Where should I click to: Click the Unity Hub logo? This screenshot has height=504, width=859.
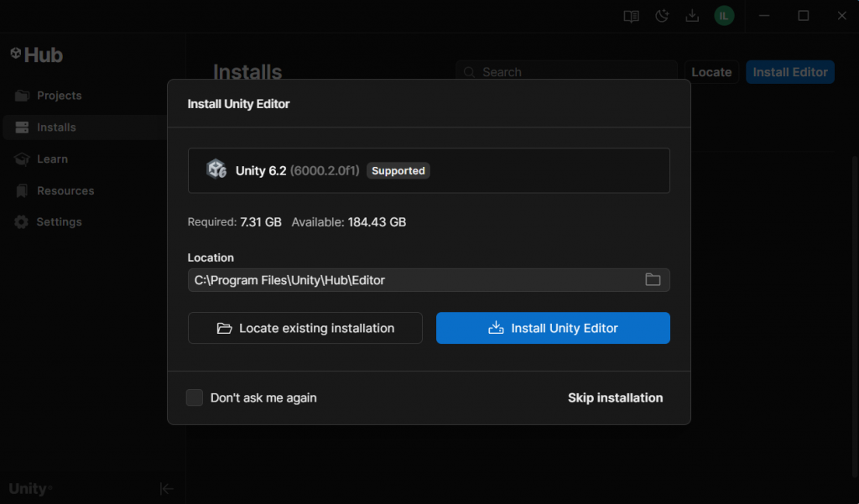click(36, 55)
